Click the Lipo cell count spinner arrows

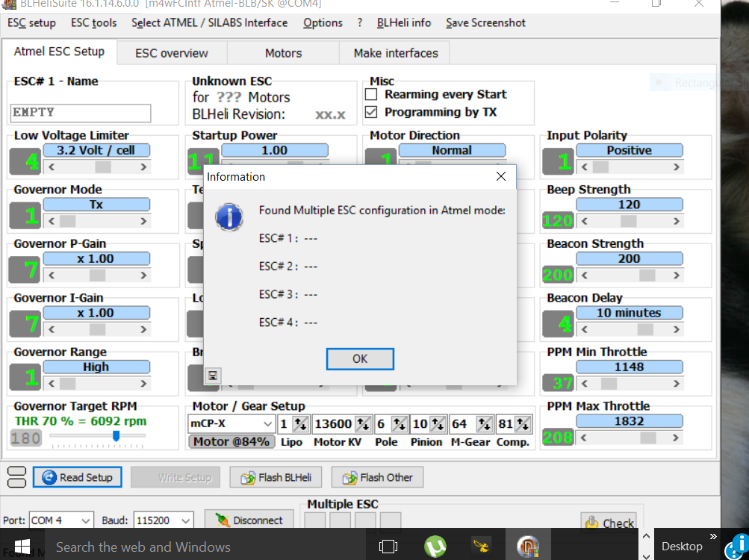(x=300, y=423)
